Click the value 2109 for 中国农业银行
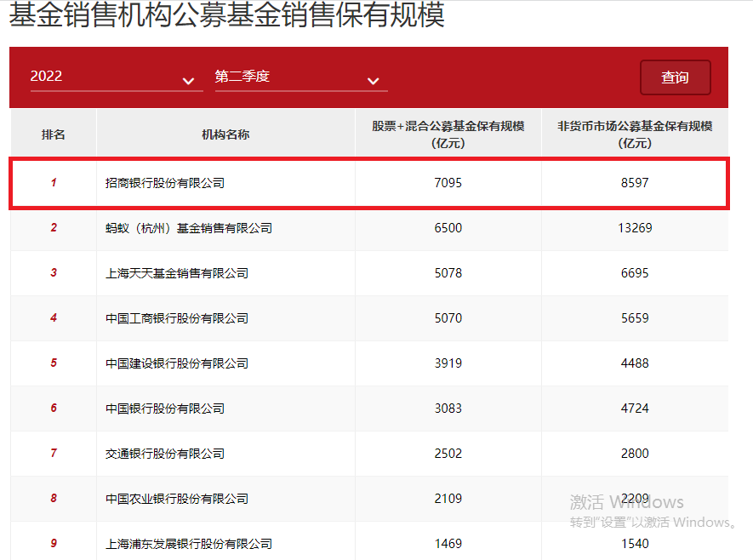Viewport: 753px width, 560px height. [448, 499]
